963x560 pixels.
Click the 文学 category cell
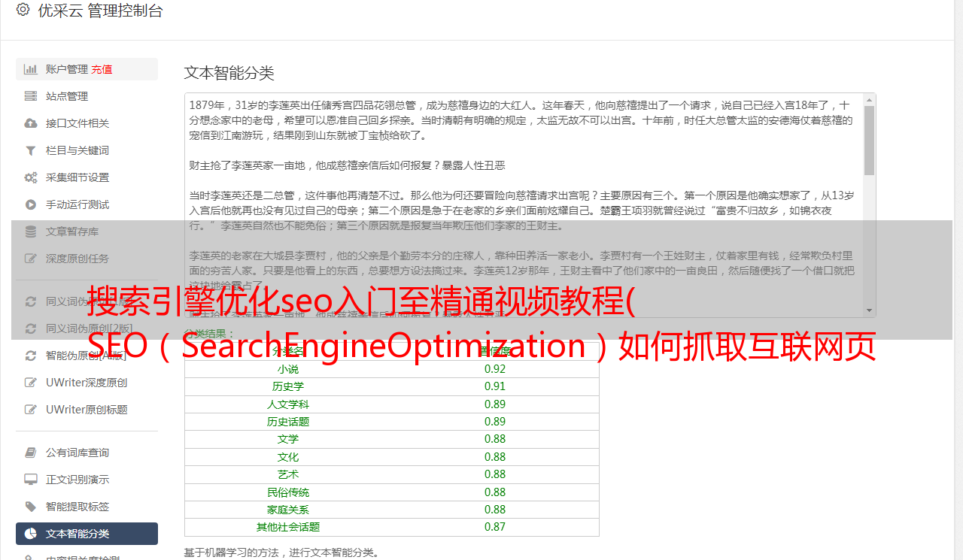click(288, 439)
